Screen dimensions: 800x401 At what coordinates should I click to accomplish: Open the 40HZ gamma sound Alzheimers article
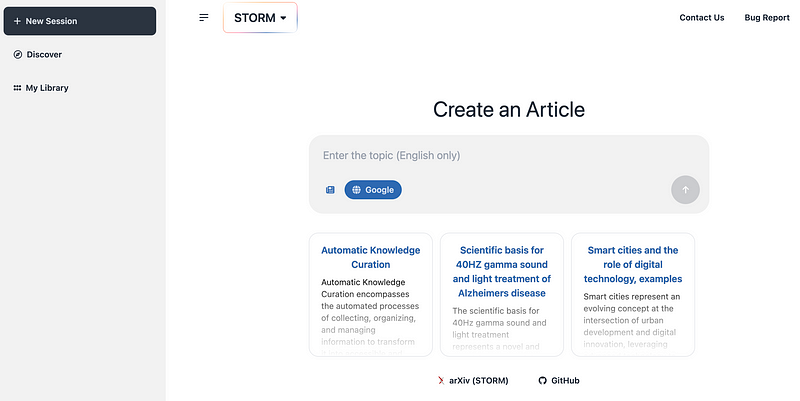click(502, 295)
